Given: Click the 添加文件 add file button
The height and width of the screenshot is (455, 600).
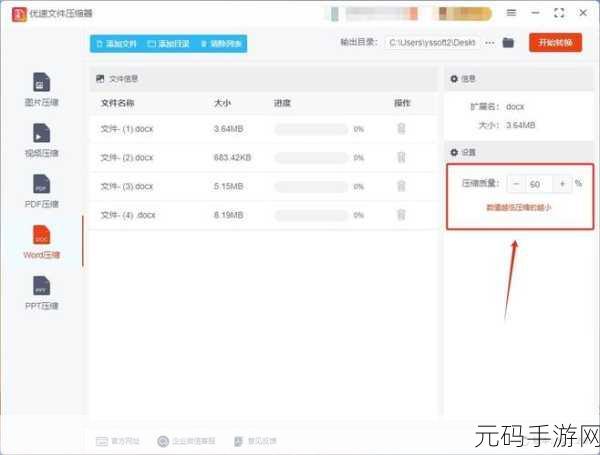Looking at the screenshot, I should (117, 44).
